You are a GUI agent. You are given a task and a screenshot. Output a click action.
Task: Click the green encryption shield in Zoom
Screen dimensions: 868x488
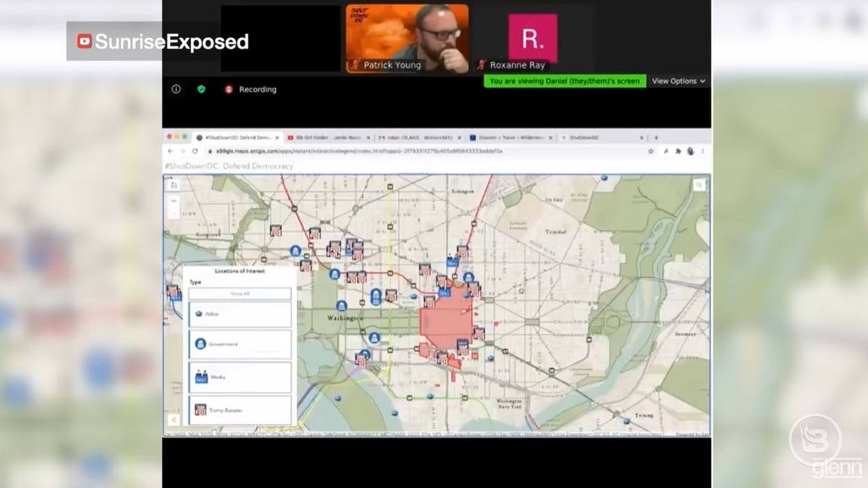tap(201, 89)
